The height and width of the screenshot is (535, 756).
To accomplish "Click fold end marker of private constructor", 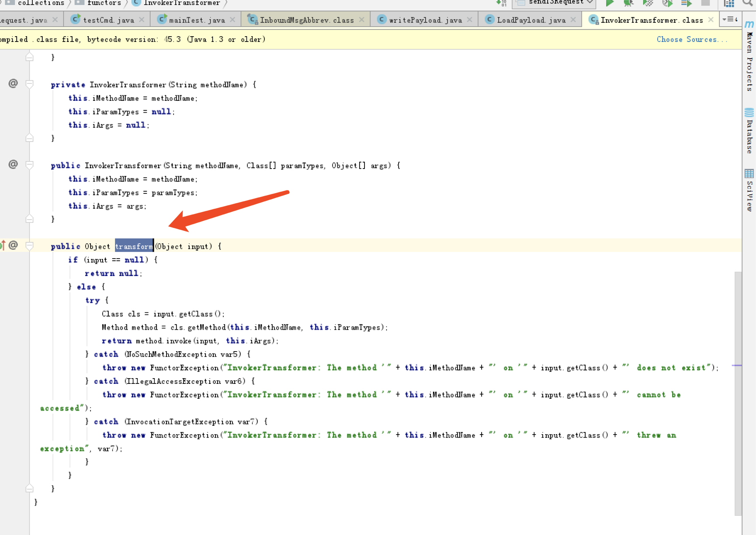I will tap(29, 138).
